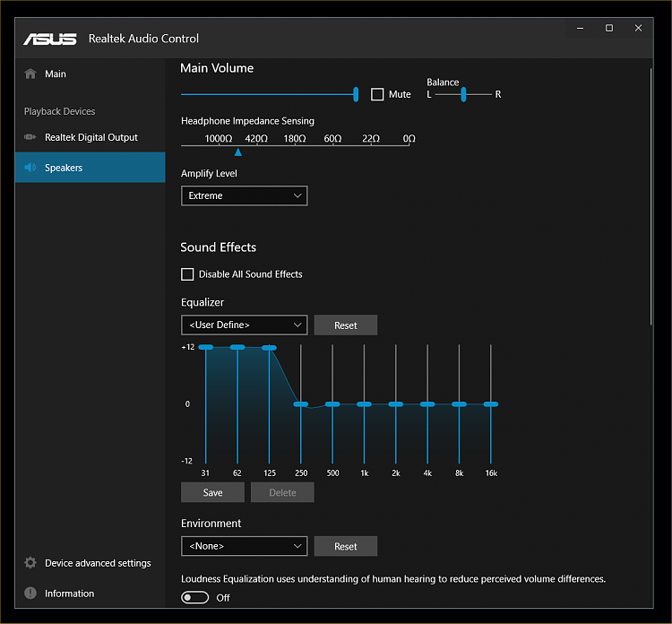The width and height of the screenshot is (672, 624).
Task: Enable Disable All Sound Effects checkbox
Action: 187,274
